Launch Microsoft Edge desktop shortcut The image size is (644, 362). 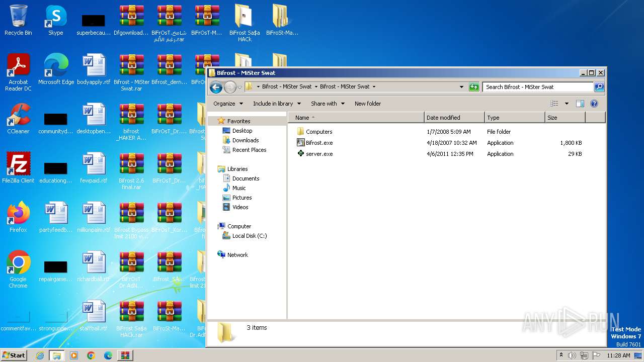click(x=56, y=69)
